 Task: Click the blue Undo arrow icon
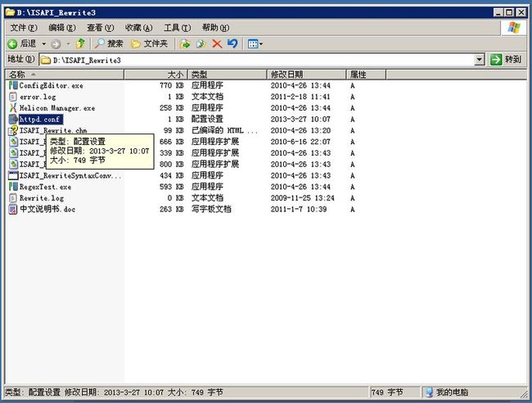pyautogui.click(x=232, y=43)
